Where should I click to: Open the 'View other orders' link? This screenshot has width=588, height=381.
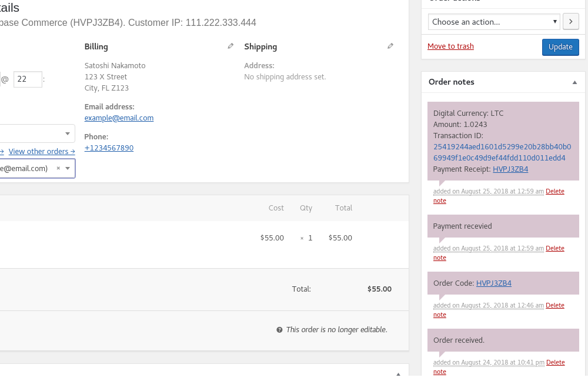(42, 151)
